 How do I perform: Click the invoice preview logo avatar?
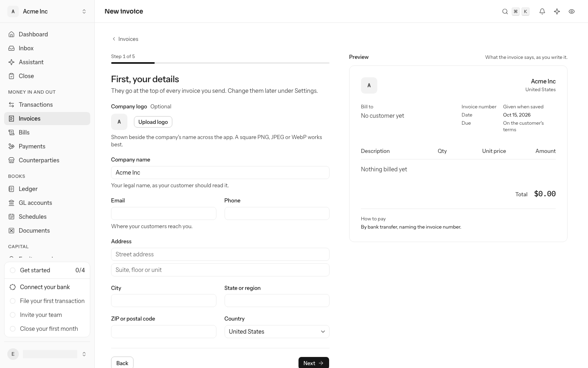[369, 85]
